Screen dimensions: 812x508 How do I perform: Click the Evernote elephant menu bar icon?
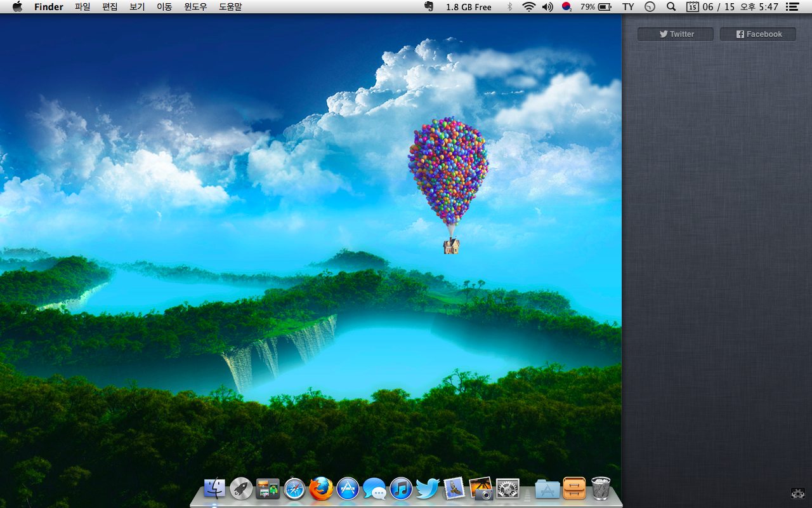click(x=429, y=7)
